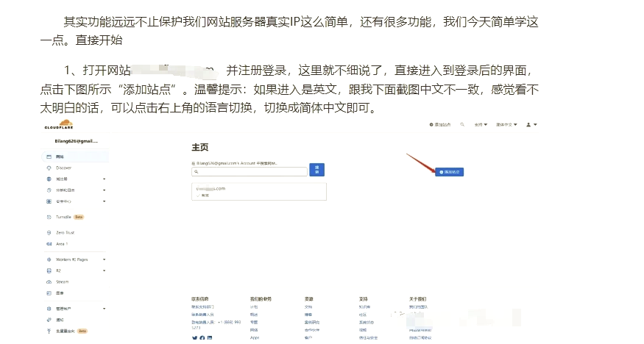This screenshot has width=644, height=344.
Task: Click the contact sales link in footer
Action: point(202,315)
